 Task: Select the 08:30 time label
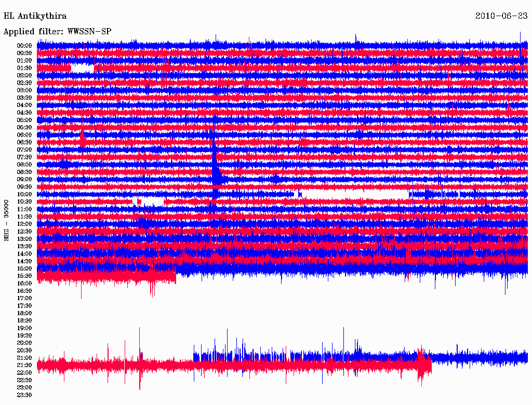point(24,172)
